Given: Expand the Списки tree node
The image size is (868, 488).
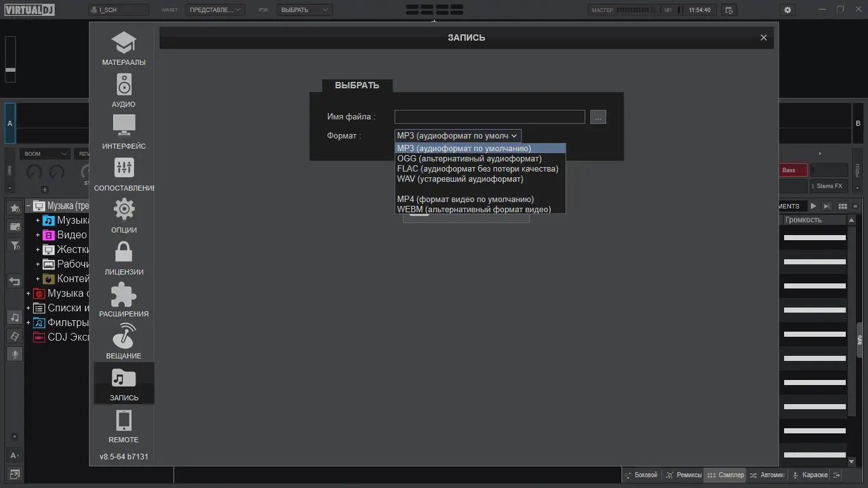Looking at the screenshot, I should click(x=28, y=308).
